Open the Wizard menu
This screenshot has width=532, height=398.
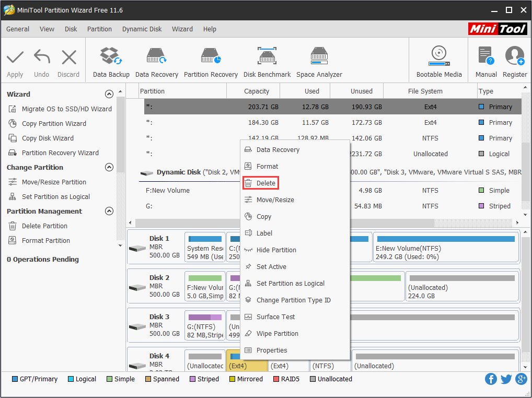pos(182,29)
